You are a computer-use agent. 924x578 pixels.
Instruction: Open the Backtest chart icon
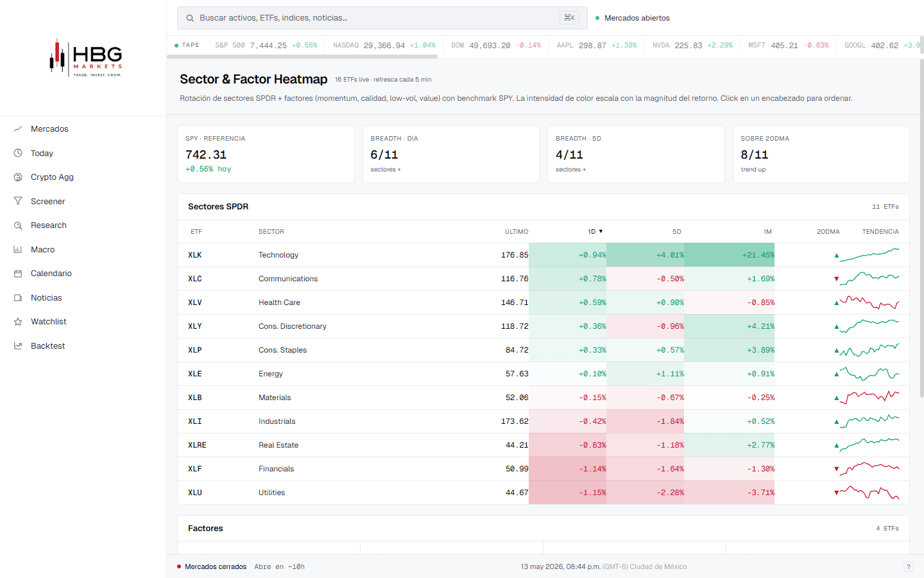(18, 346)
